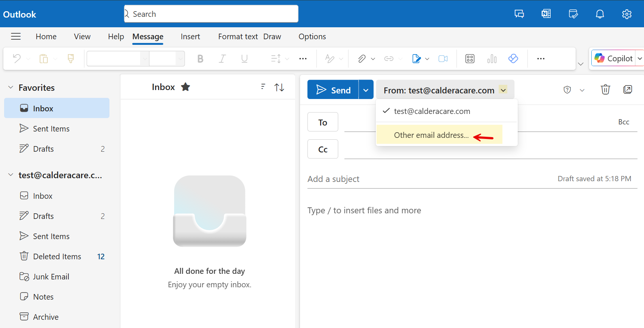The width and height of the screenshot is (644, 328).
Task: Open more formatting options ellipsis
Action: click(x=303, y=59)
